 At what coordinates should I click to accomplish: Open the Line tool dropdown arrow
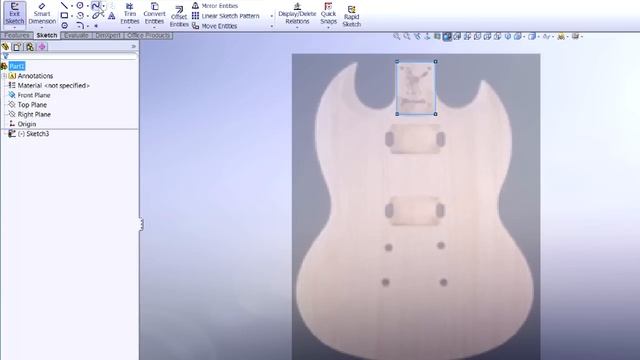[71, 6]
